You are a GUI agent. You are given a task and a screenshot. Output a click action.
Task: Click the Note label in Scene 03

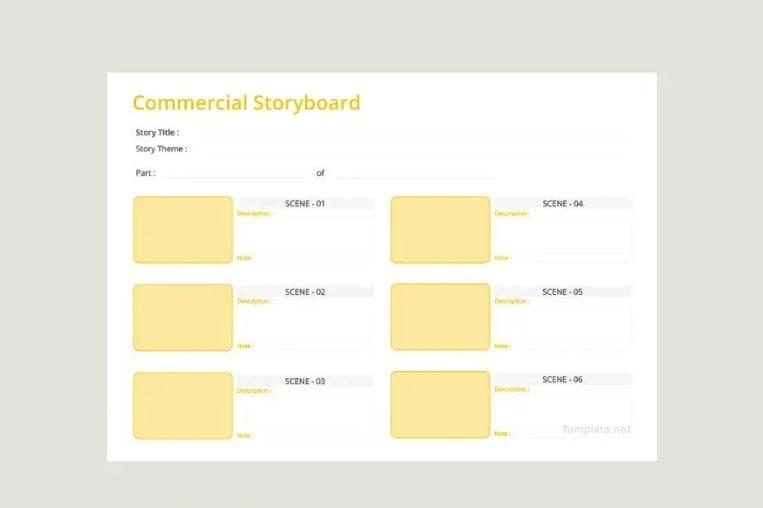(245, 435)
